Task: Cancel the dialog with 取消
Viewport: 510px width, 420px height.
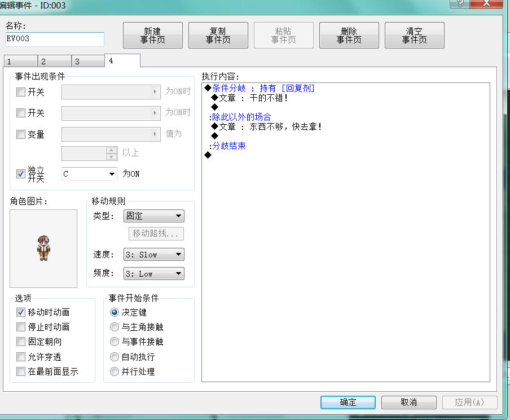Action: pyautogui.click(x=408, y=403)
